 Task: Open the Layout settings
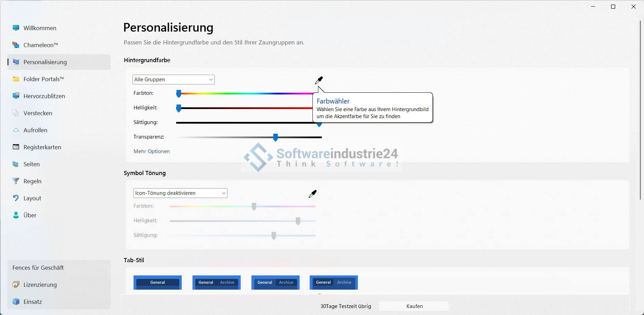click(32, 198)
